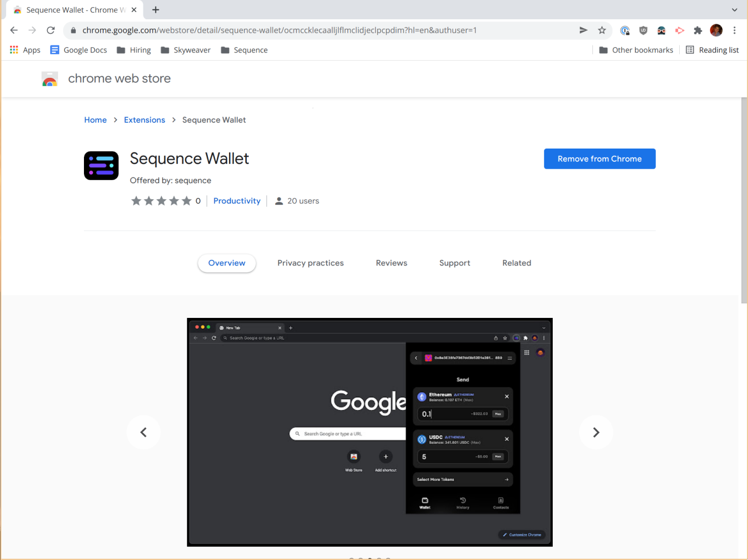Open the Other bookmarks folder
748x560 pixels.
[636, 50]
